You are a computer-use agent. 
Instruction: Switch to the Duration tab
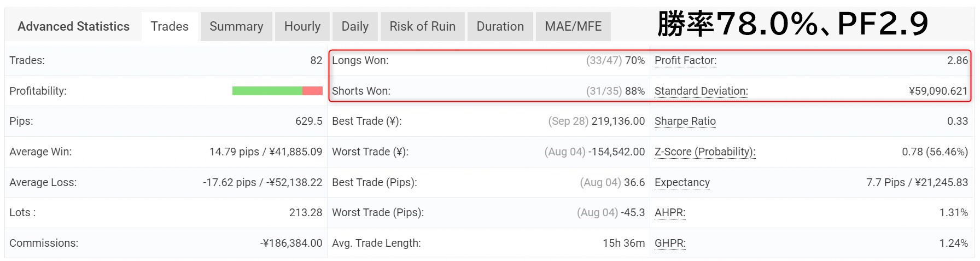click(500, 26)
